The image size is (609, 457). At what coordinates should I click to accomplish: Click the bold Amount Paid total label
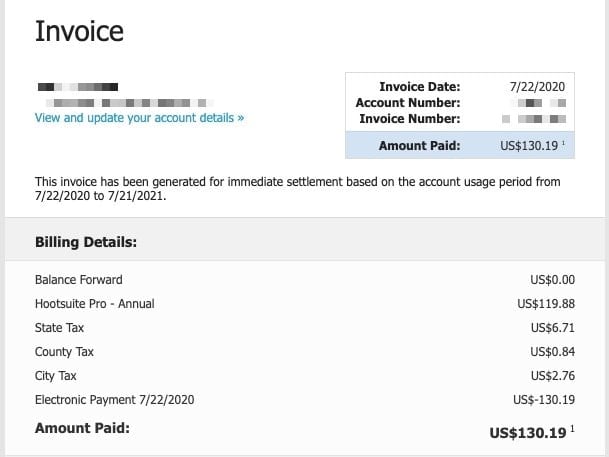(82, 428)
